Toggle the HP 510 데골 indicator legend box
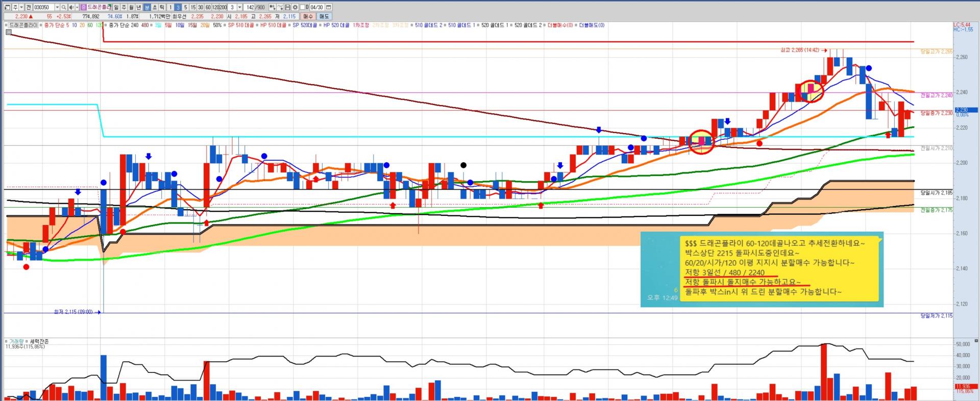This screenshot has height=401, width=980. click(x=257, y=25)
